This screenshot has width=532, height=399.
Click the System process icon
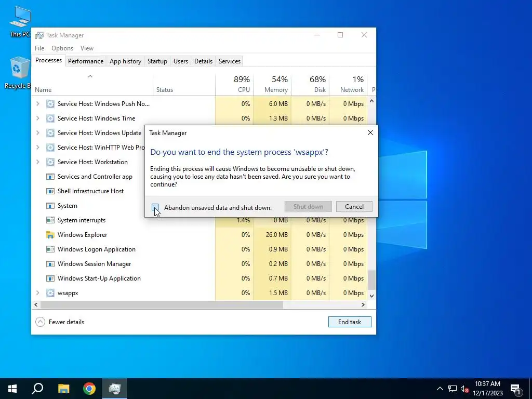click(50, 206)
